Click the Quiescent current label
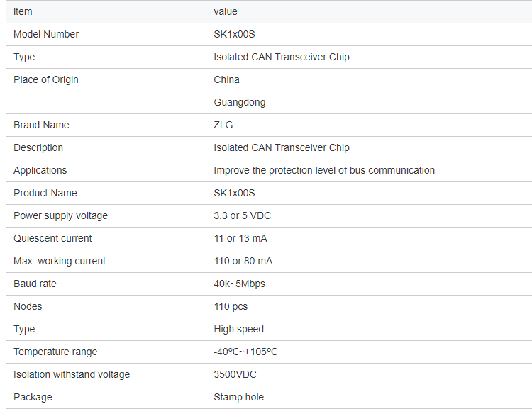Viewport: 532px width, 409px height. point(52,238)
